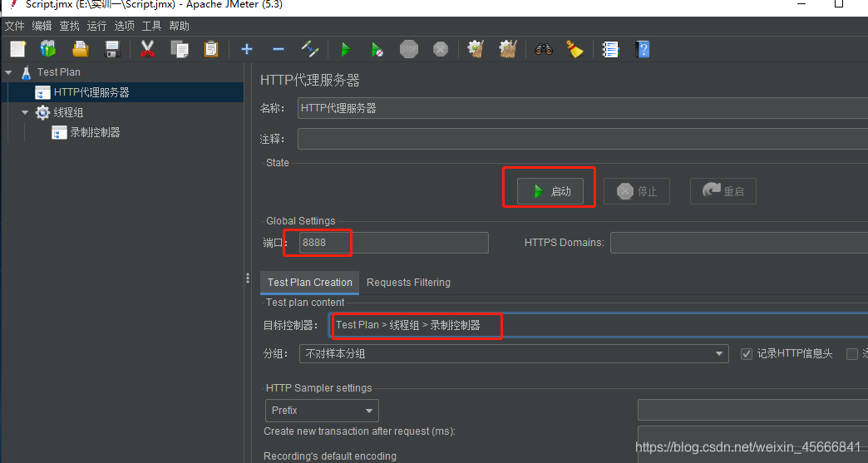Clear all results with the double broom icon
The width and height of the screenshot is (868, 463).
coord(508,49)
